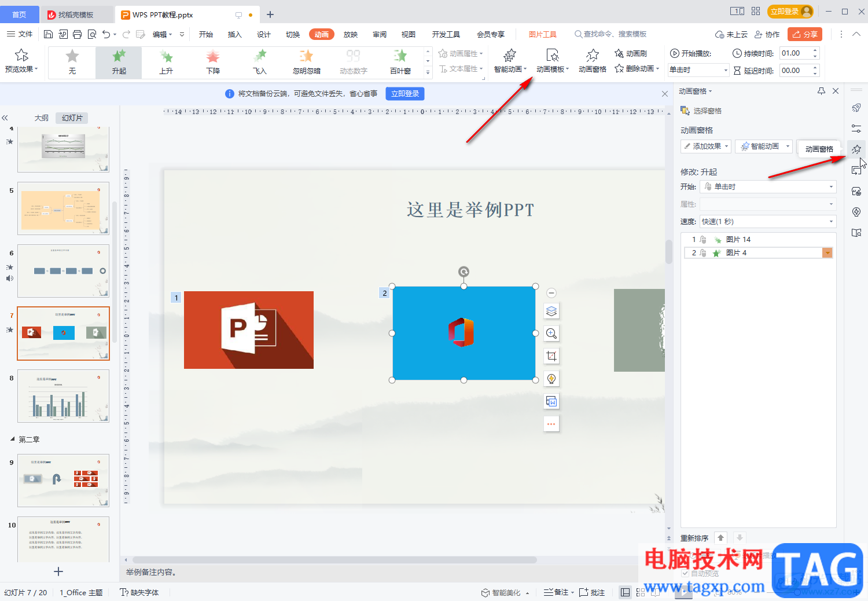Screen dimensions: 868x601
Task: Open the panel's 智能动画 dropdown
Action: (764, 146)
